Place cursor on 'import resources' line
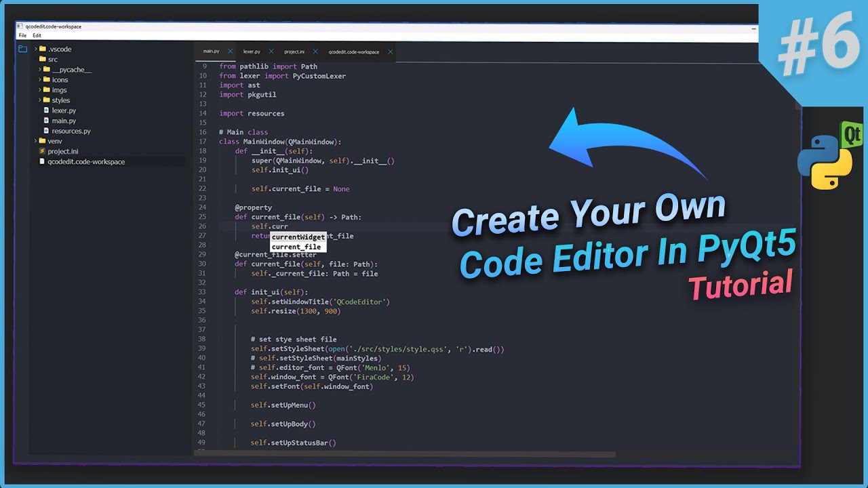868x488 pixels. pos(252,113)
